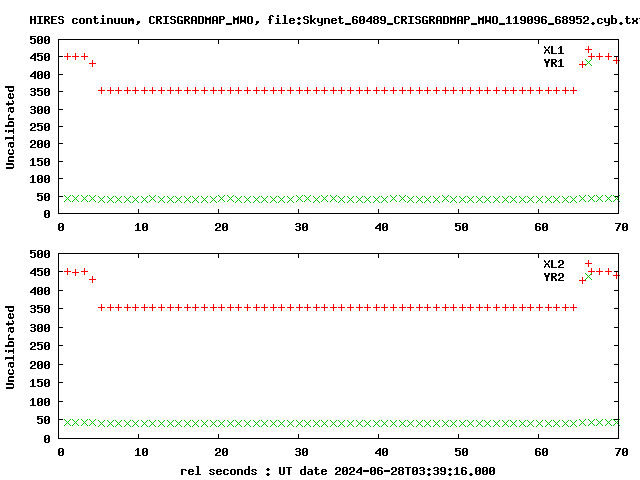Click the YR2 legend label
This screenshot has height=480, width=640.
pyautogui.click(x=553, y=277)
